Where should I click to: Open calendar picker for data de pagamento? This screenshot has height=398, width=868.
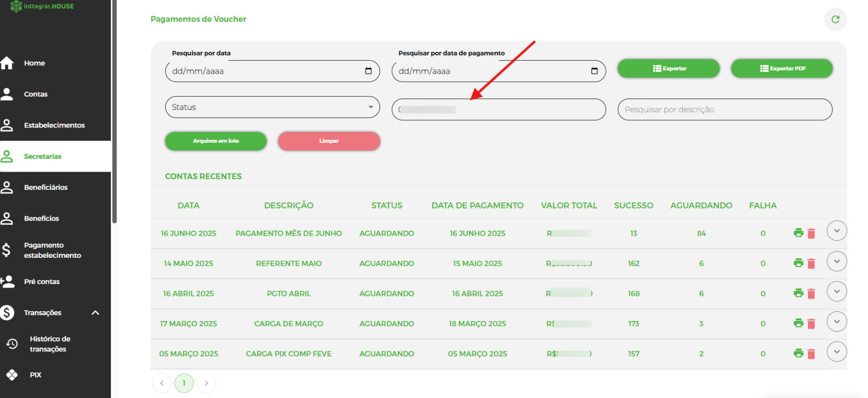(594, 71)
